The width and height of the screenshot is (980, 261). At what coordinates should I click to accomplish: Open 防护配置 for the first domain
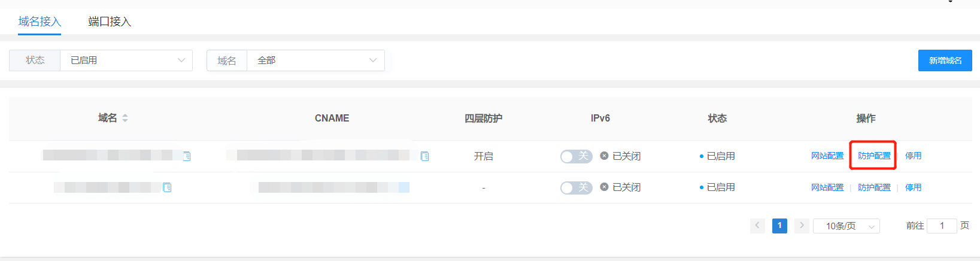874,156
